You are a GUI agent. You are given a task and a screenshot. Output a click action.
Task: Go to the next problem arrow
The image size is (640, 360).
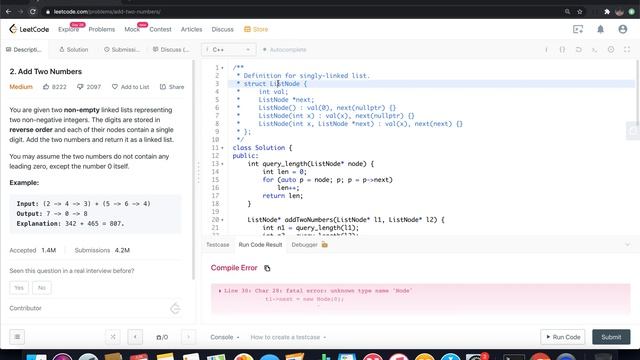point(188,337)
